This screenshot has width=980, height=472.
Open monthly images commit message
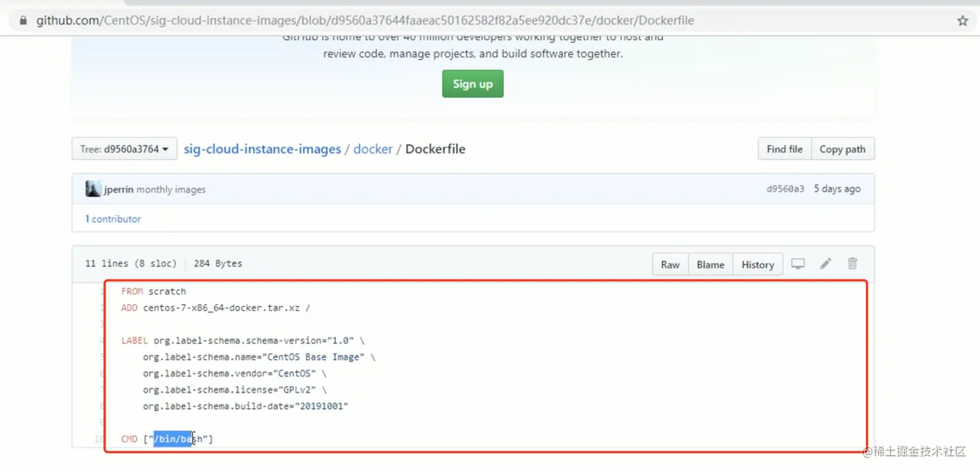[x=171, y=189]
